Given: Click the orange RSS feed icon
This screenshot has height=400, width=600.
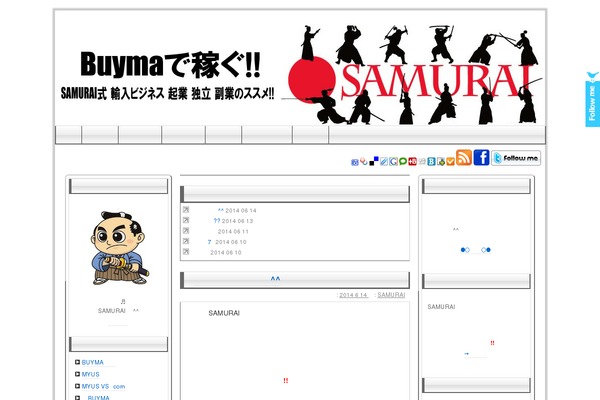Looking at the screenshot, I should coord(464,157).
